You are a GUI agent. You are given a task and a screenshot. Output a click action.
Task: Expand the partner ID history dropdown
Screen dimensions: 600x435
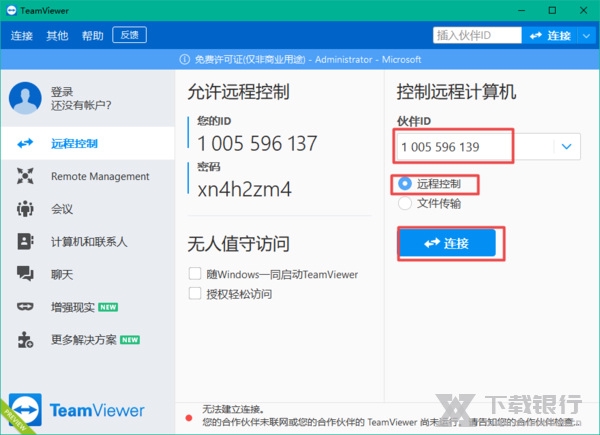[x=567, y=147]
